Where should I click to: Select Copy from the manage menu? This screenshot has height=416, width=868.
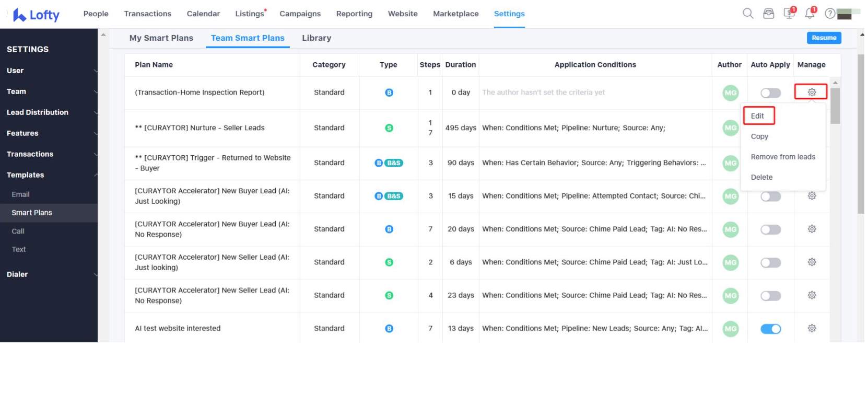pyautogui.click(x=759, y=136)
